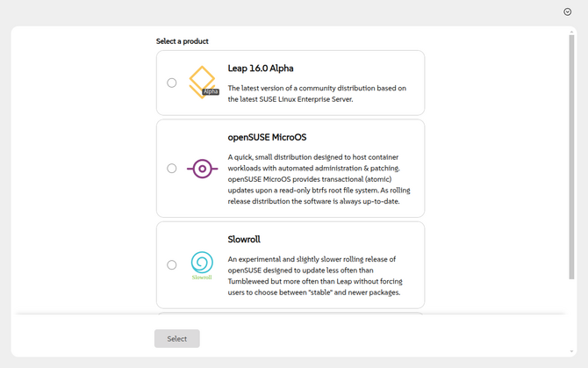Image resolution: width=588 pixels, height=368 pixels.
Task: Click the Alpha badge on Leap logo
Action: [x=211, y=91]
